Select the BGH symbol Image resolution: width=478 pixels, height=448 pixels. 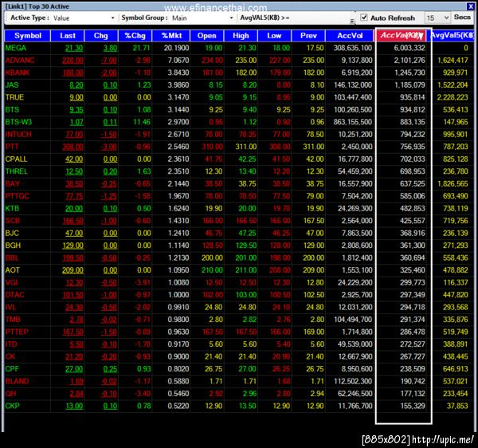point(13,246)
